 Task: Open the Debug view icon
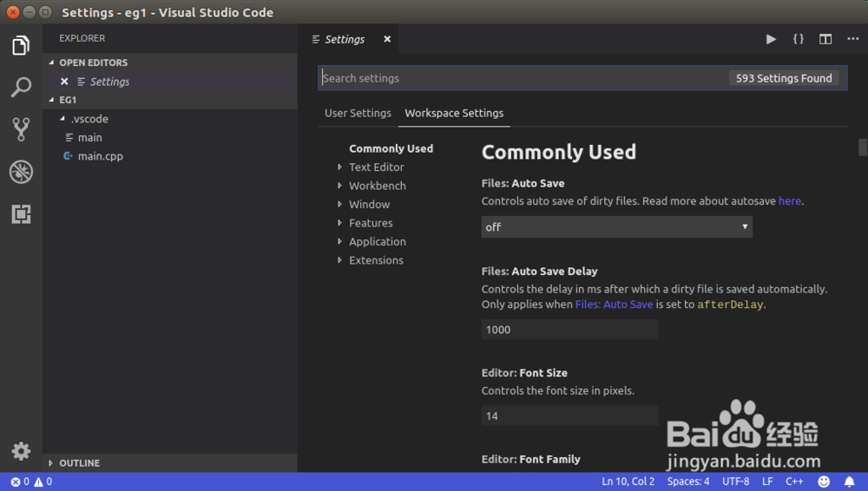21,171
